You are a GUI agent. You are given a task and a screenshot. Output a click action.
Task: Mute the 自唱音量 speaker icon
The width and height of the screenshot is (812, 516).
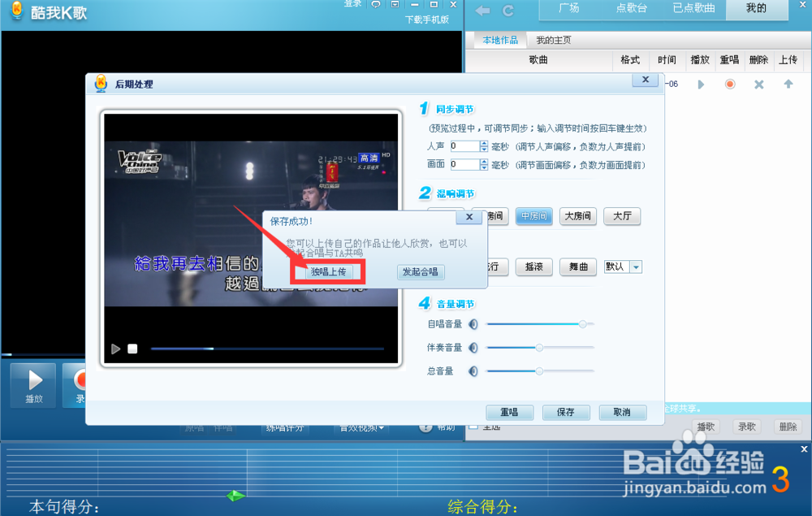coord(473,324)
